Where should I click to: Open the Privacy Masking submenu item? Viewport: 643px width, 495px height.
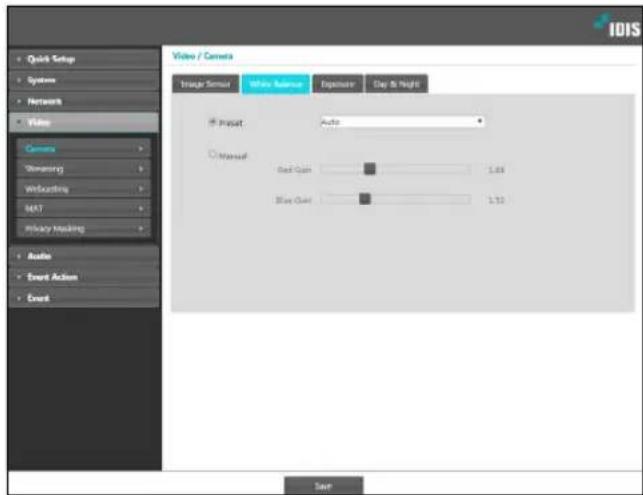[84, 228]
